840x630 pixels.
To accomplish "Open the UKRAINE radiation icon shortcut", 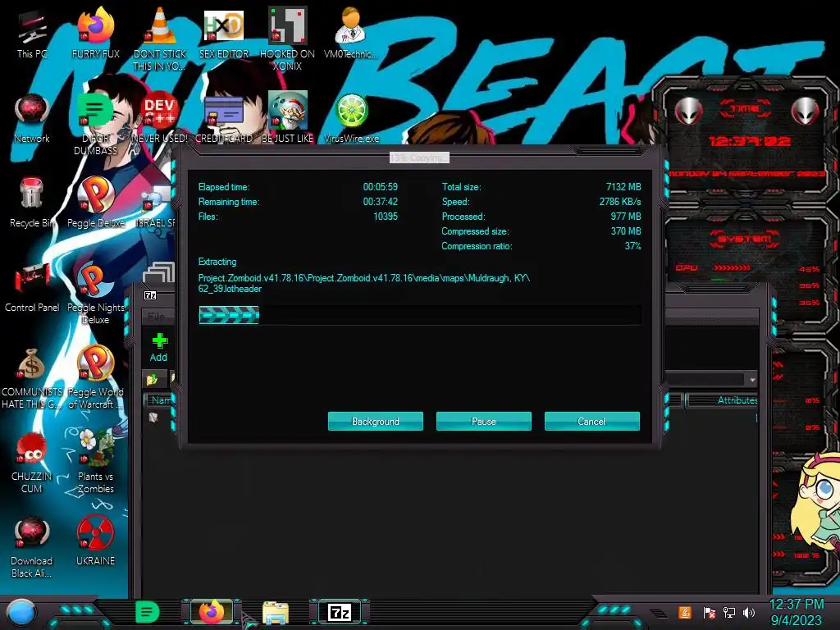I will 95,541.
